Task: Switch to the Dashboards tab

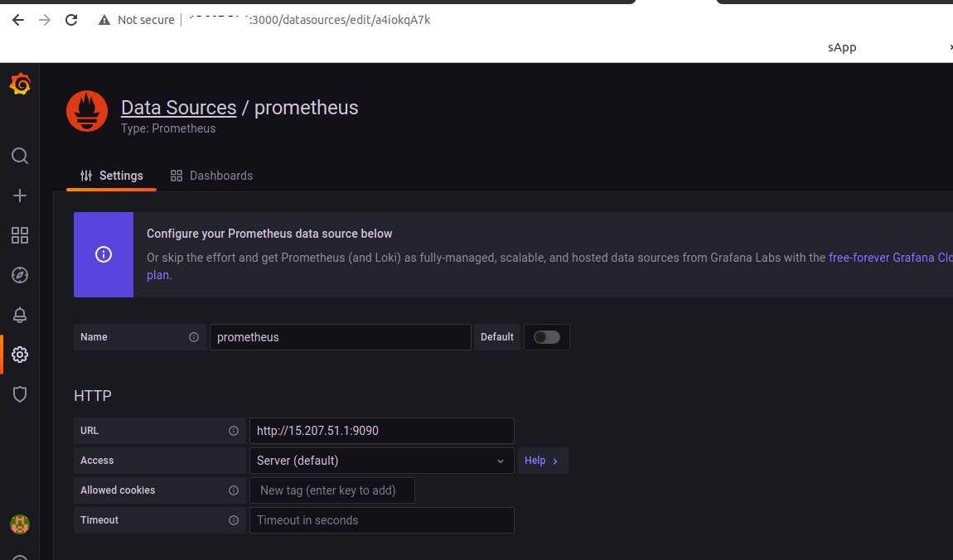Action: point(211,176)
